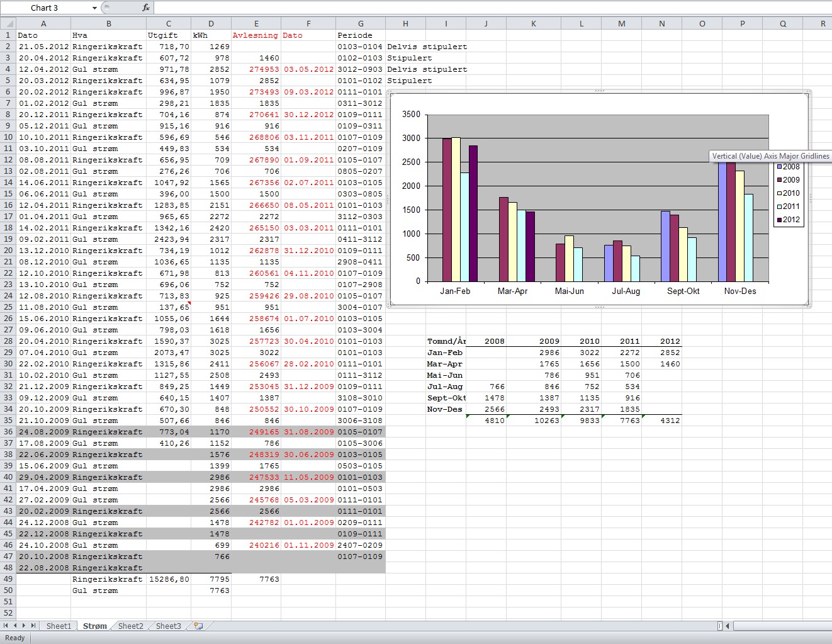The width and height of the screenshot is (832, 644).
Task: Click the horizontal scrollbar left arrow
Action: (x=728, y=626)
